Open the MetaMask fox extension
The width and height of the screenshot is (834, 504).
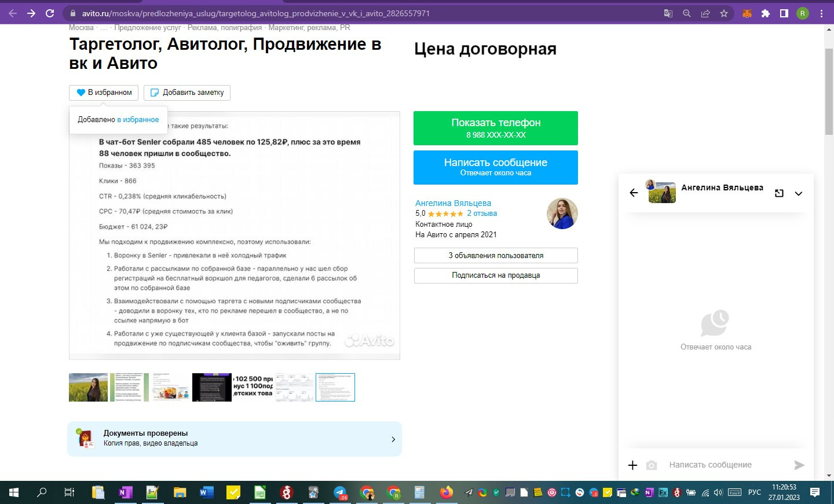(x=747, y=13)
